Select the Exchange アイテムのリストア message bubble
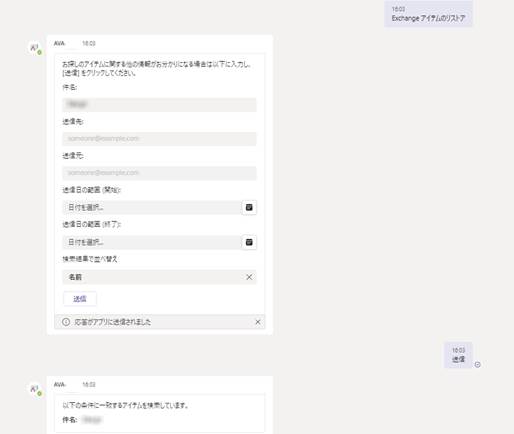 [428, 14]
